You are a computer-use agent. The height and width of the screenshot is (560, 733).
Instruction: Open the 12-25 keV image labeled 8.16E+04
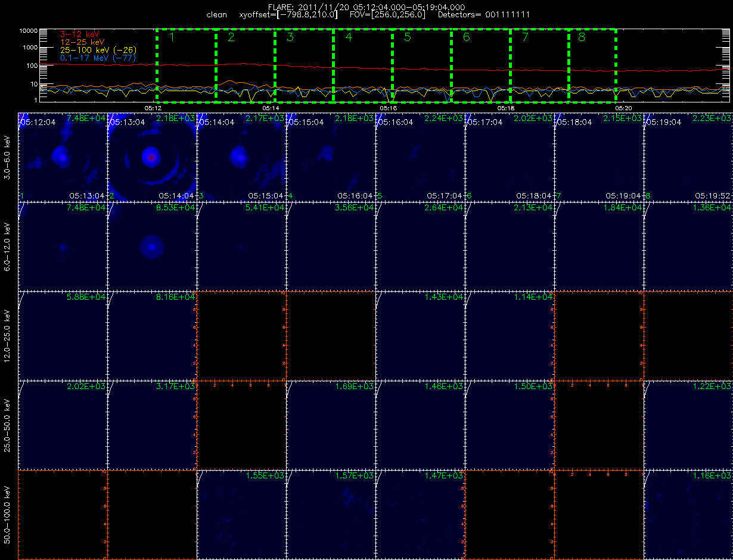tap(152, 335)
